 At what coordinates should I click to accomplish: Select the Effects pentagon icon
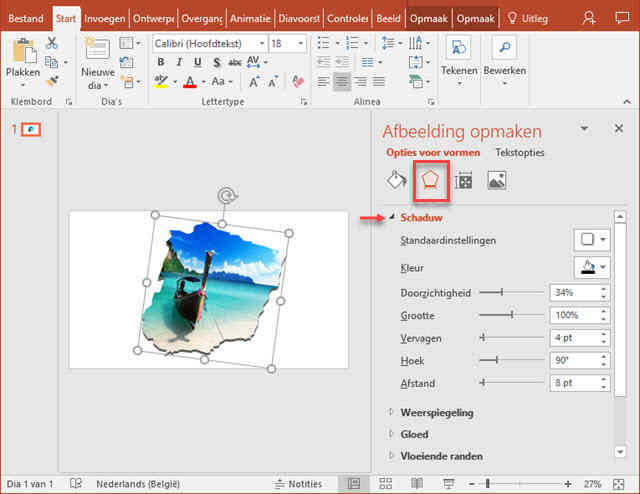coord(431,180)
